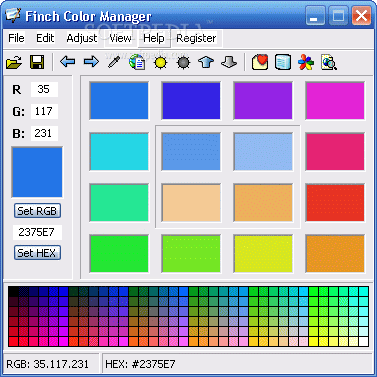This screenshot has width=377, height=377.
Task: Select the bright green swatch in bottom row
Action: coord(119,254)
